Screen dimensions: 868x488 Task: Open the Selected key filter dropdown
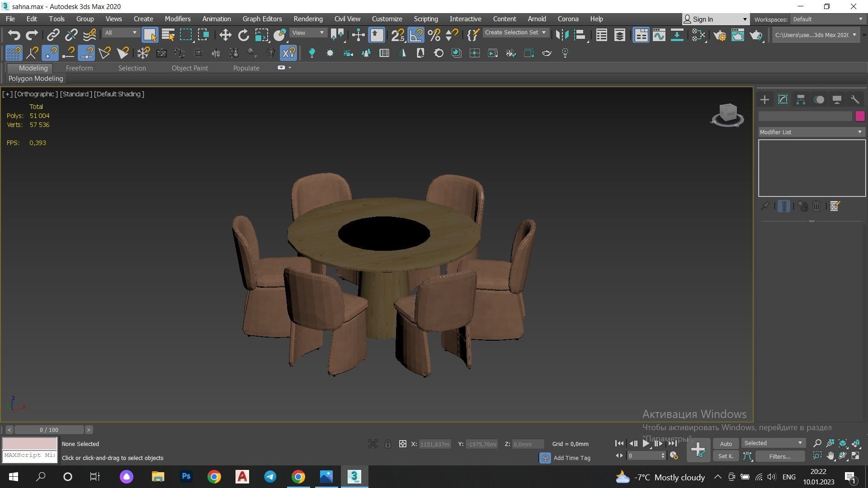(x=773, y=443)
